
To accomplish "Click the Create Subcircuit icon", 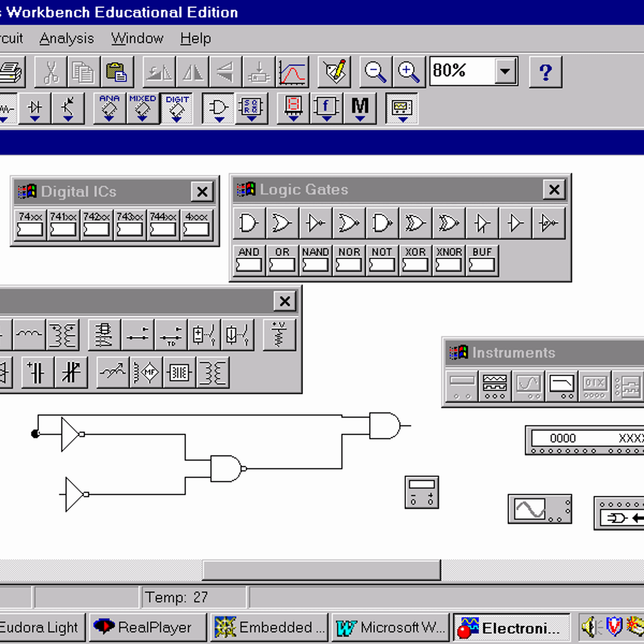I will point(260,72).
